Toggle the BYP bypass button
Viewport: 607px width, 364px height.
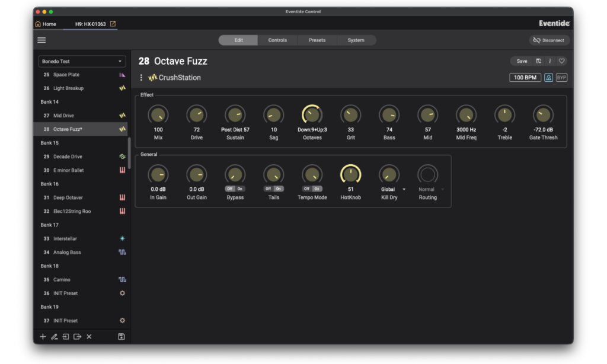coord(561,78)
